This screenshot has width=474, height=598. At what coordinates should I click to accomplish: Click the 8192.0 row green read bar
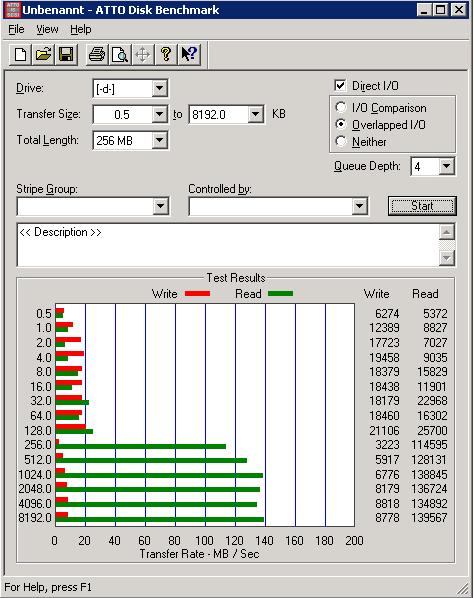tap(160, 519)
